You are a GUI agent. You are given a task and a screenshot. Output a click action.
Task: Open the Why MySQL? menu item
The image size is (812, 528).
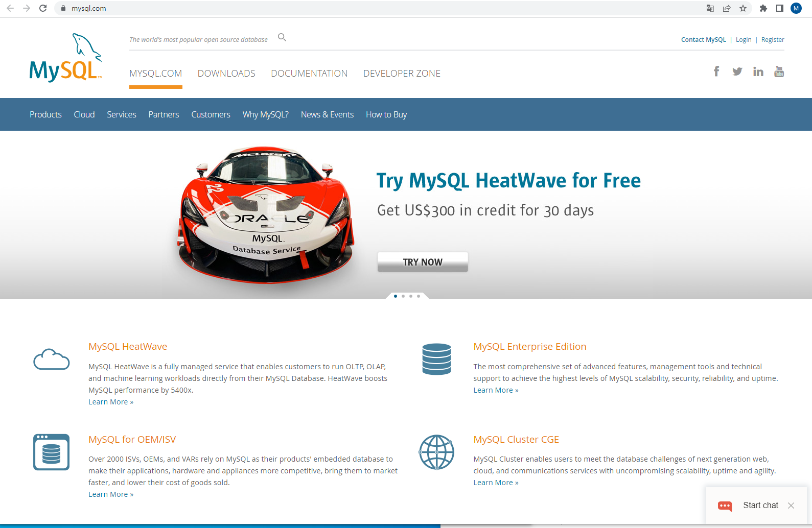(266, 114)
